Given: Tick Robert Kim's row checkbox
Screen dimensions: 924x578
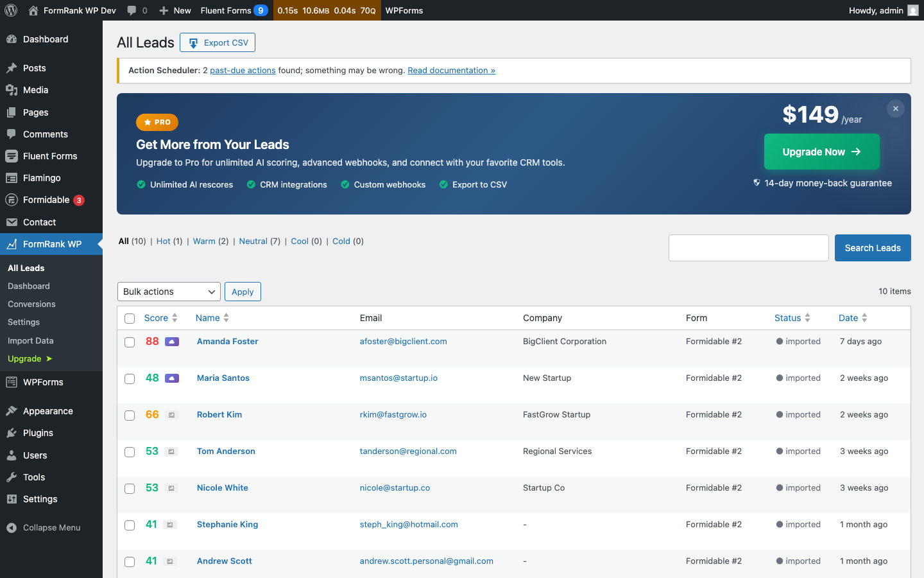Looking at the screenshot, I should click(130, 415).
